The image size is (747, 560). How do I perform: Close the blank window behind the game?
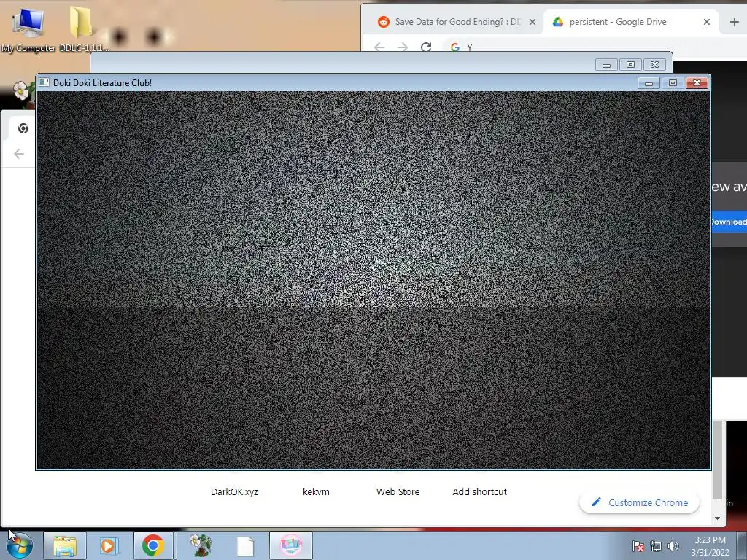pyautogui.click(x=654, y=65)
